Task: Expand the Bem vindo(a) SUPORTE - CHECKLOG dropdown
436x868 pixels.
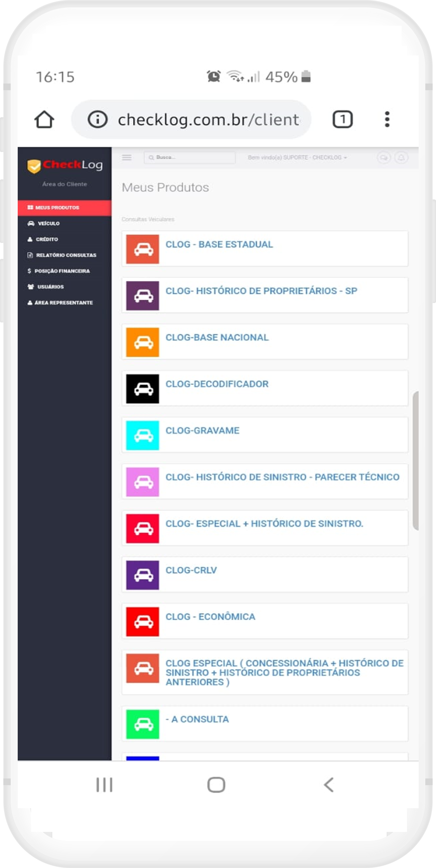Action: click(297, 157)
